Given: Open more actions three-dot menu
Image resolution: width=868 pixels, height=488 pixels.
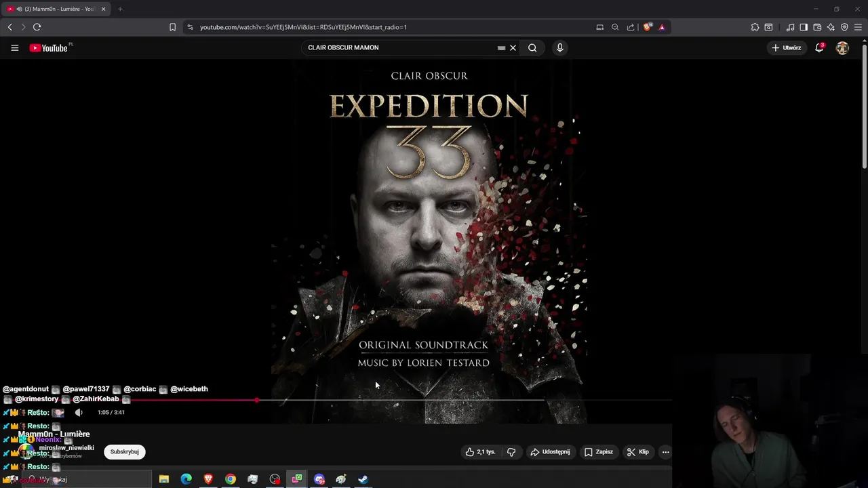Looking at the screenshot, I should click(665, 452).
